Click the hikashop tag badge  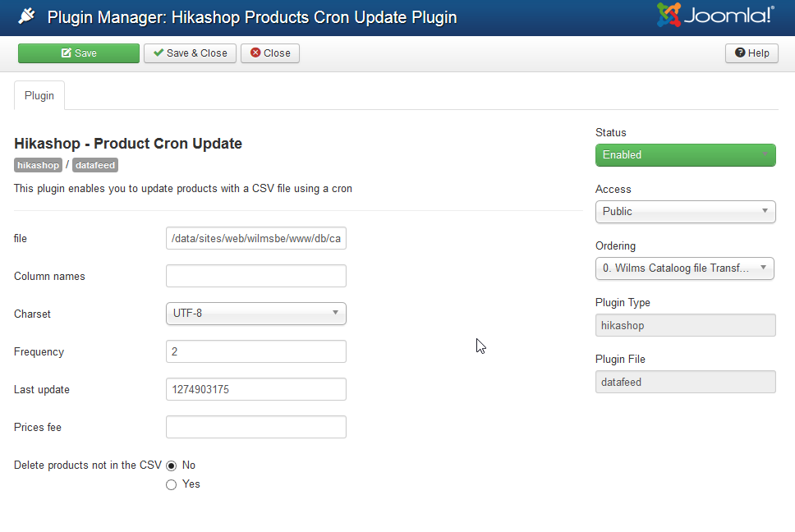pos(38,165)
